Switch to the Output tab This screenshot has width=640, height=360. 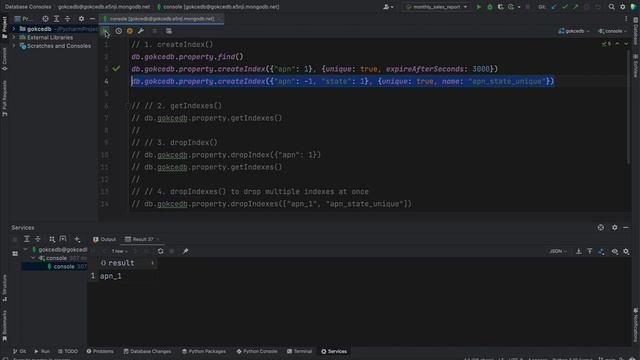click(104, 240)
